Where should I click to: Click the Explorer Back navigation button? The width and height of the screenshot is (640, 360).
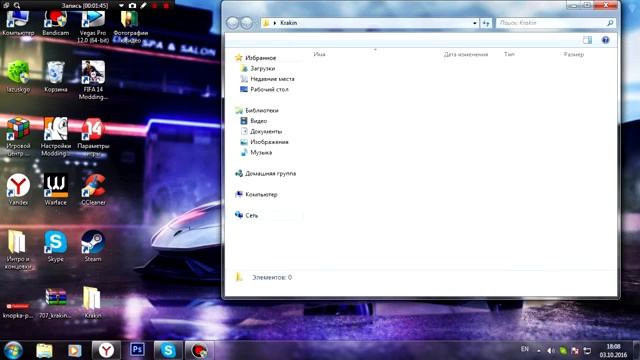coord(233,23)
